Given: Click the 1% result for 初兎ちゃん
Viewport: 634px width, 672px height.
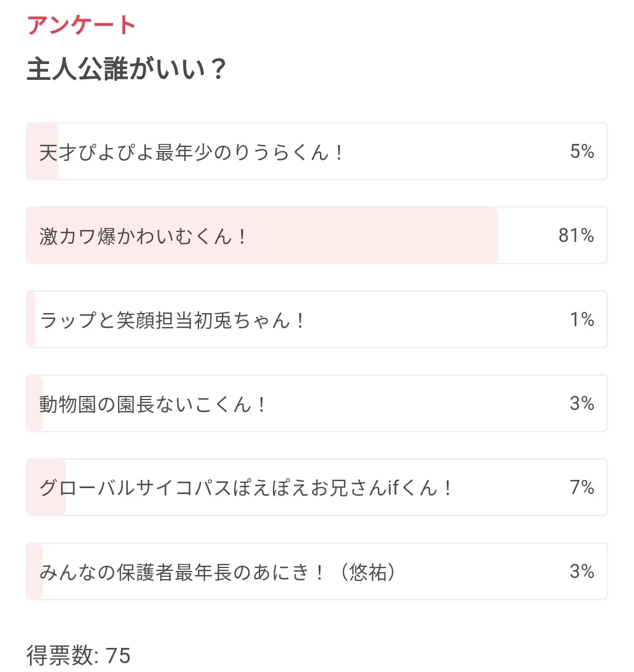Looking at the screenshot, I should click(x=582, y=320).
